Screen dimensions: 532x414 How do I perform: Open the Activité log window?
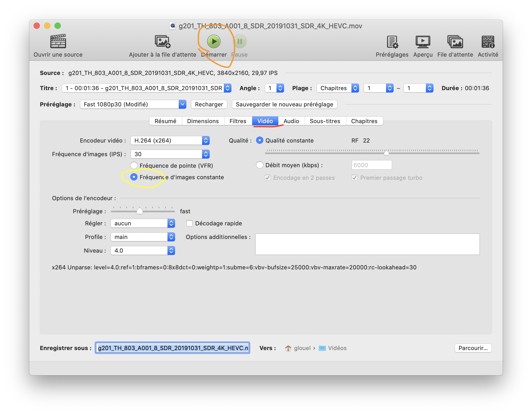(488, 42)
